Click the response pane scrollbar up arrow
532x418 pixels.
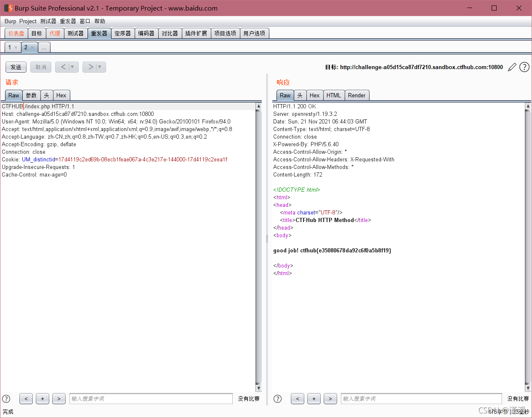528,107
